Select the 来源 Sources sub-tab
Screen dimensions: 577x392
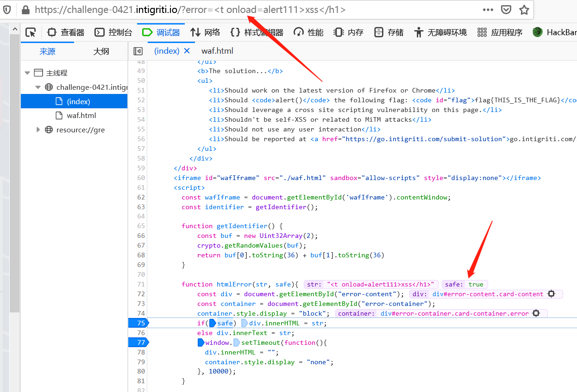tap(47, 51)
